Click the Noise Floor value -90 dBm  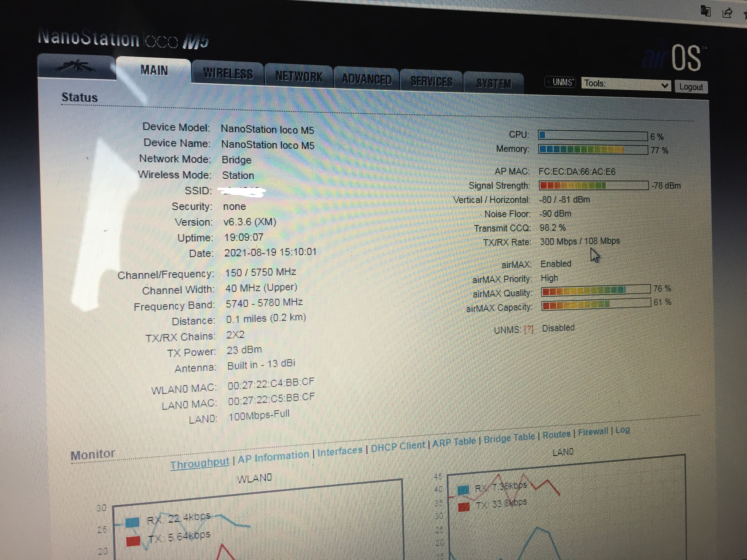point(555,213)
